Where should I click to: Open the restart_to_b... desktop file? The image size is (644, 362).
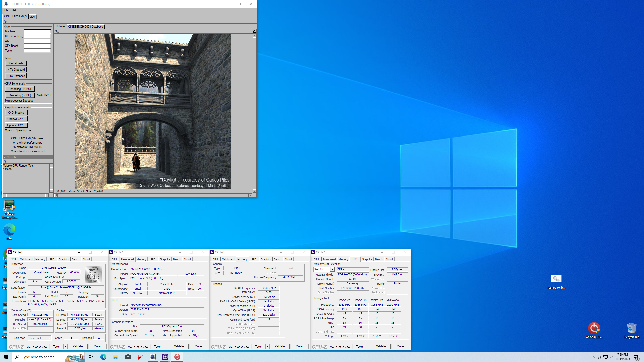[x=556, y=282]
